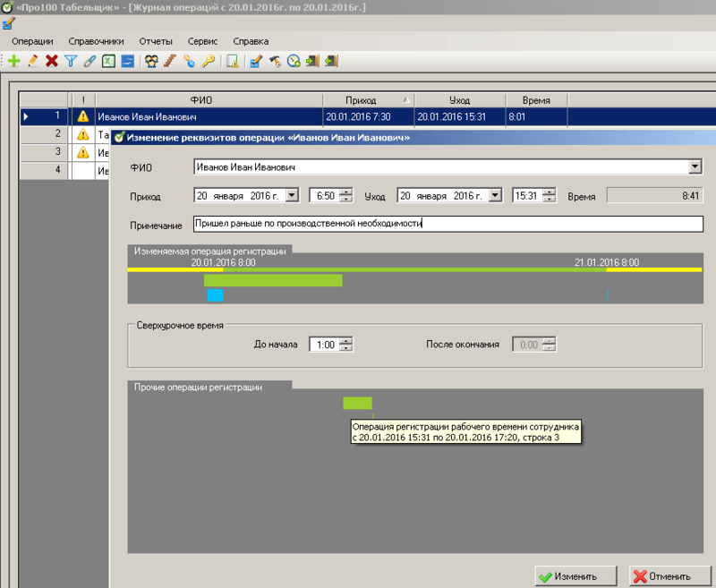This screenshot has height=588, width=716.
Task: Click the Изменить button
Action: [x=575, y=576]
